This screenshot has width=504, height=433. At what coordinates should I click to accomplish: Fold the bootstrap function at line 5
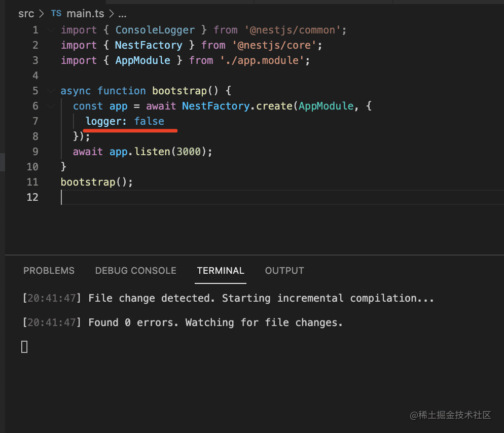pyautogui.click(x=51, y=91)
